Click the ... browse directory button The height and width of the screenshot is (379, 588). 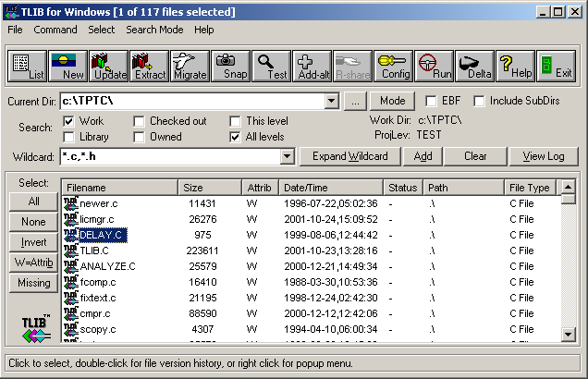click(x=356, y=101)
